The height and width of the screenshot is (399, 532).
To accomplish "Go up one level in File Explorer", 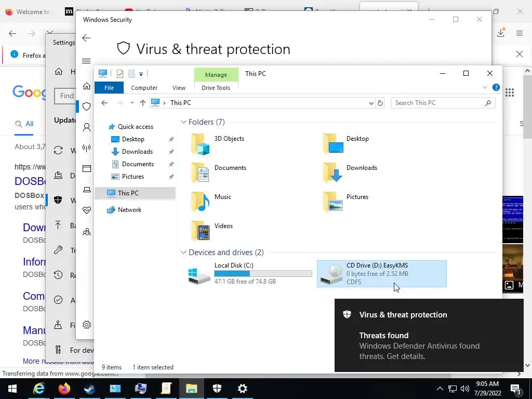I will pyautogui.click(x=142, y=103).
